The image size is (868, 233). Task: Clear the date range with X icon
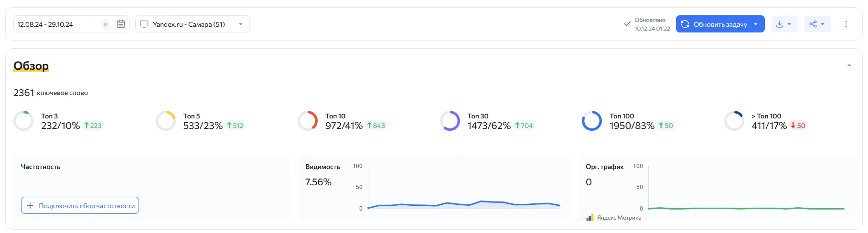coord(106,24)
